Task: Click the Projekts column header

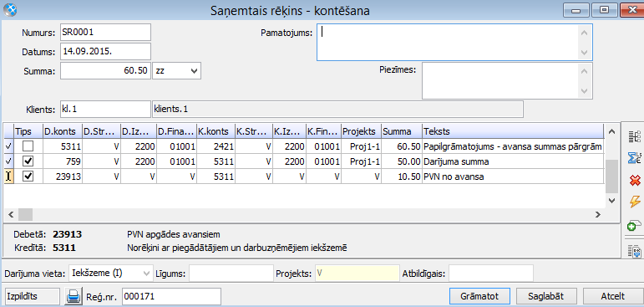Action: click(361, 131)
